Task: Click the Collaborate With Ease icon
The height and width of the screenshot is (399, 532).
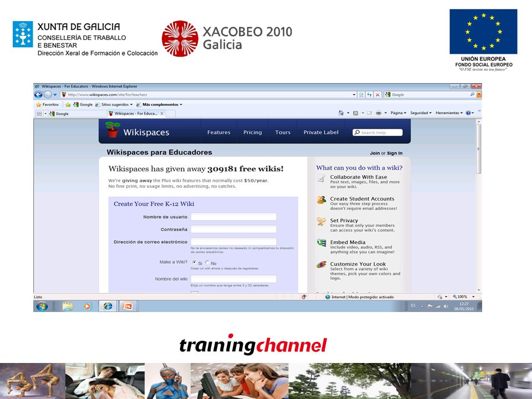Action: tap(321, 178)
